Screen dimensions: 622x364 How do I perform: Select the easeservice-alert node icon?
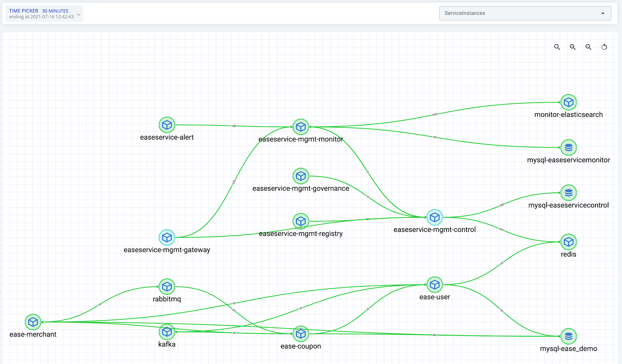(x=167, y=125)
